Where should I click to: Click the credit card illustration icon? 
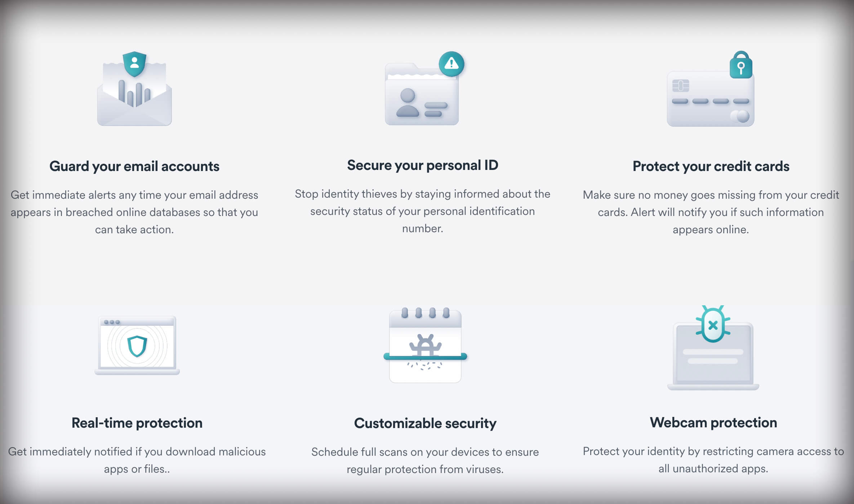pos(710,89)
